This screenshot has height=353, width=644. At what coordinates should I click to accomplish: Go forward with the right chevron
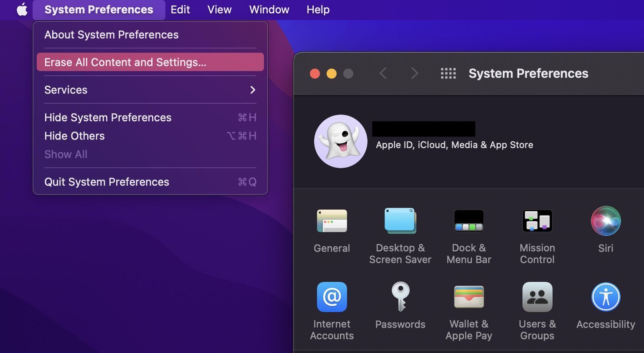tap(414, 73)
